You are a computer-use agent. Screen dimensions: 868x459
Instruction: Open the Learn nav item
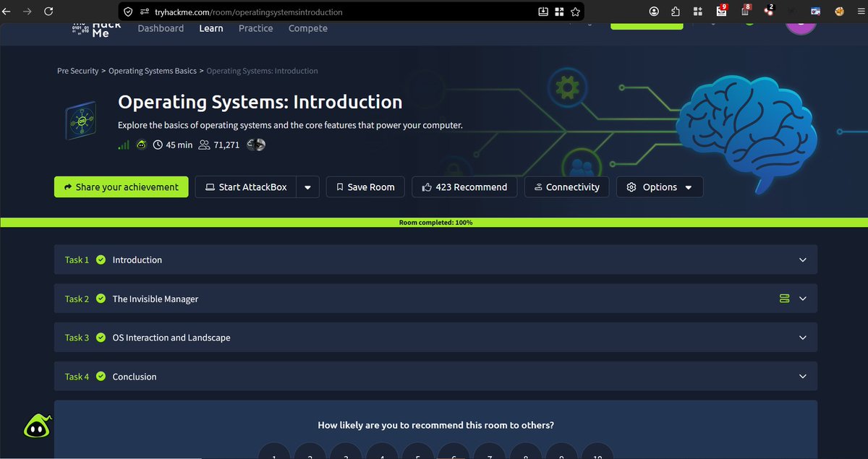[x=211, y=28]
